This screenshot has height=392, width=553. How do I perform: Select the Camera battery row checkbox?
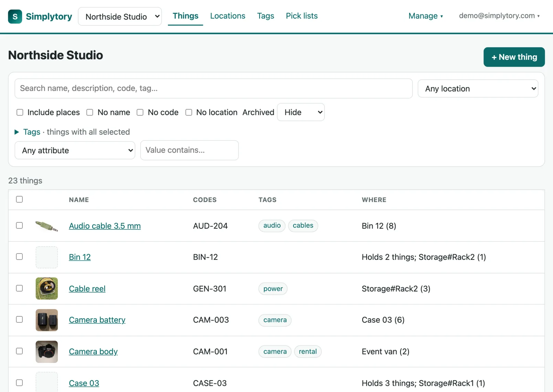(x=19, y=319)
